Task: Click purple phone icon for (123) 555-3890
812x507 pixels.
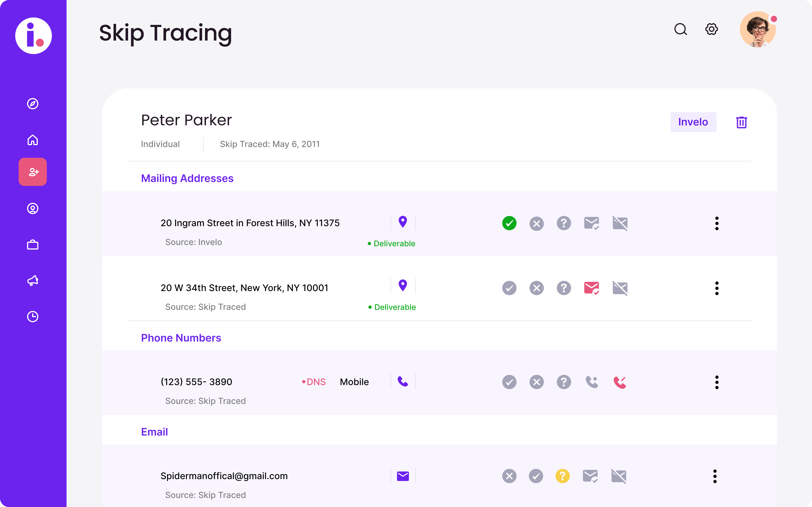Action: [403, 382]
